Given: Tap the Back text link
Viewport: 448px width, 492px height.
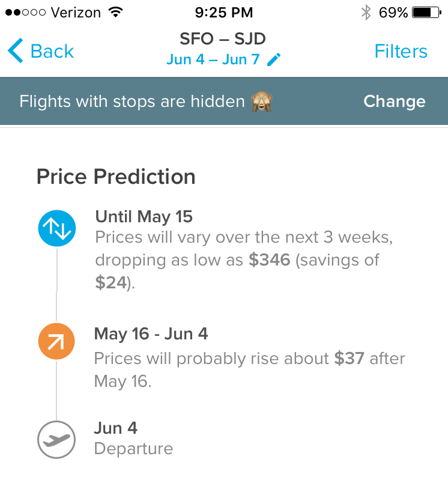Looking at the screenshot, I should coord(52,52).
